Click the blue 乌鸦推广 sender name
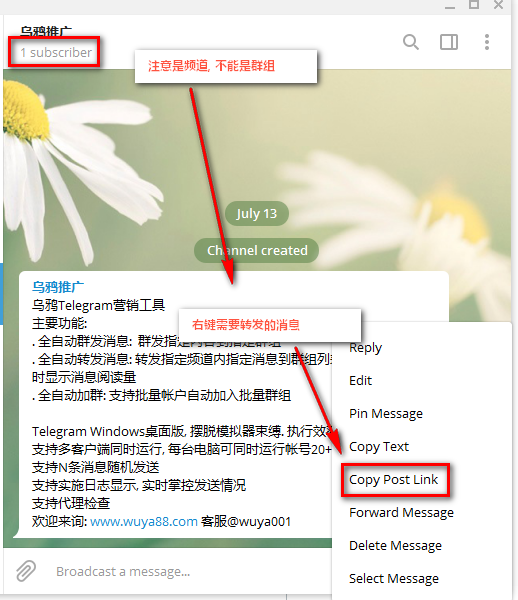The image size is (518, 600). pos(58,287)
